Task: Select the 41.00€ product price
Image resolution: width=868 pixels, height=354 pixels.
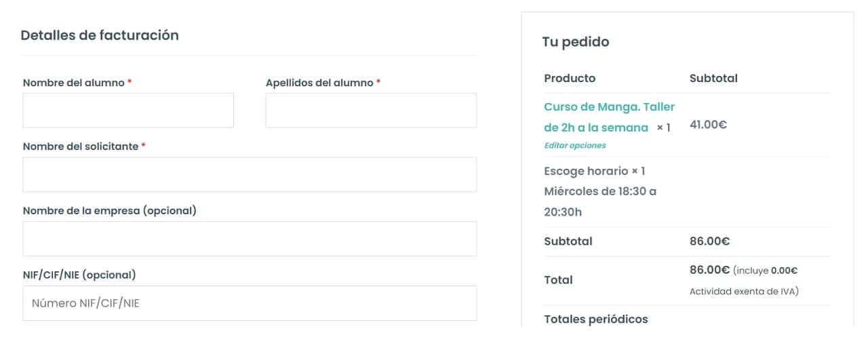Action: click(x=708, y=125)
